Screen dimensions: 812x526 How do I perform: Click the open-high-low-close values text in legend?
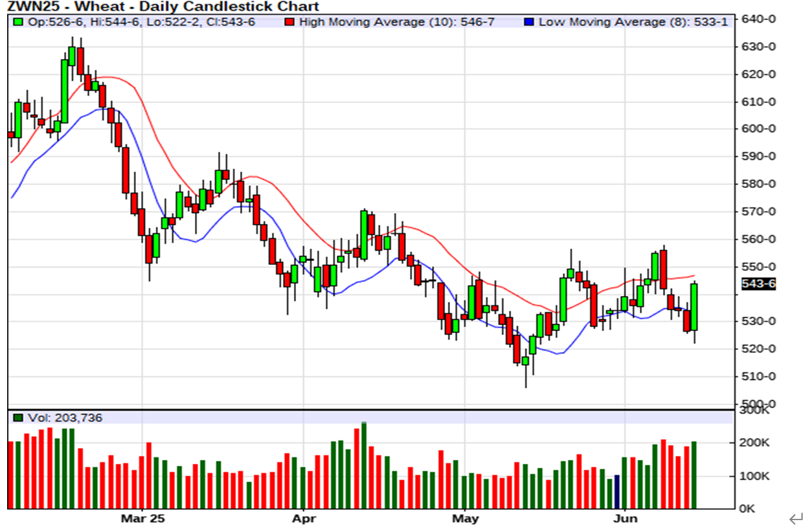(x=140, y=22)
